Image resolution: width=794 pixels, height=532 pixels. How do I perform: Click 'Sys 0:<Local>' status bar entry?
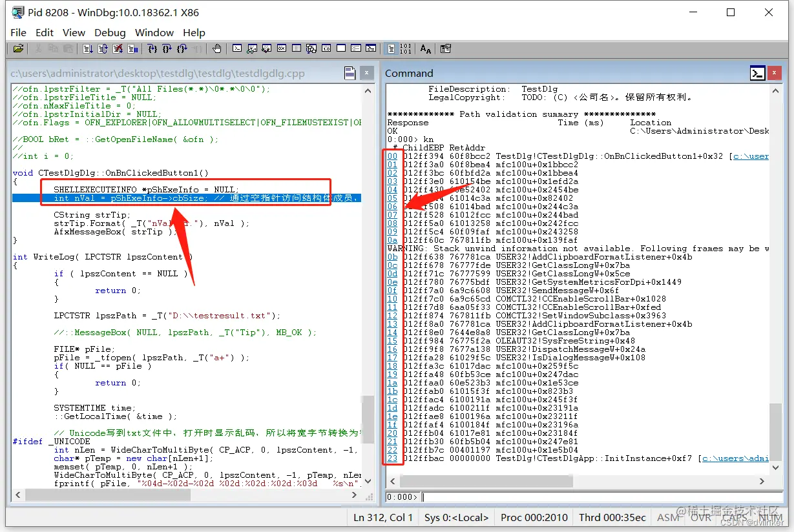pyautogui.click(x=457, y=517)
